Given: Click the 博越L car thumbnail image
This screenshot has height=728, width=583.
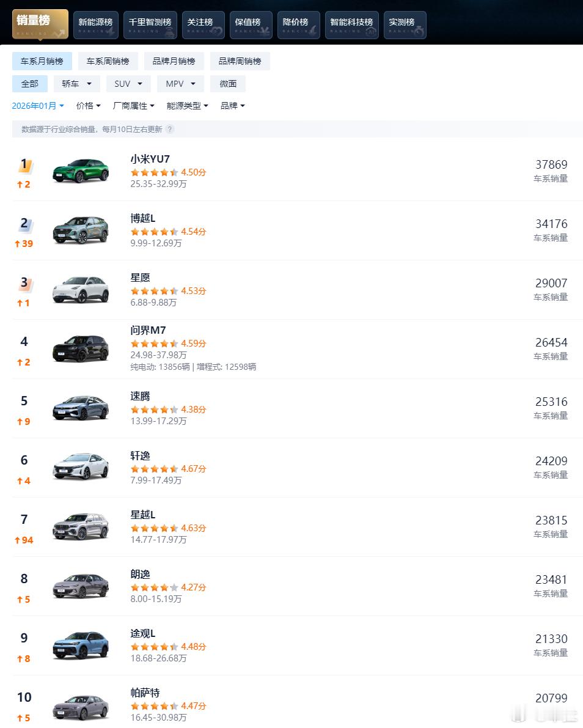Looking at the screenshot, I should (x=81, y=231).
